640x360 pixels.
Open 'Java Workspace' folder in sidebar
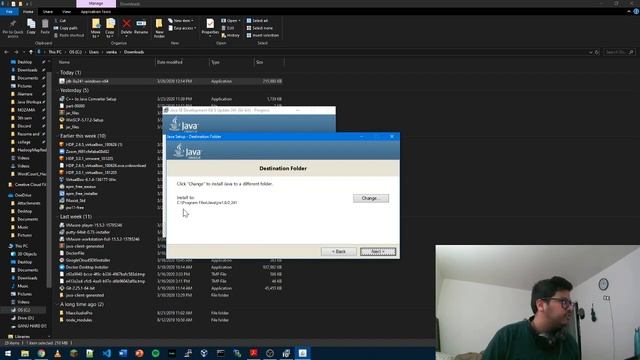(29, 102)
